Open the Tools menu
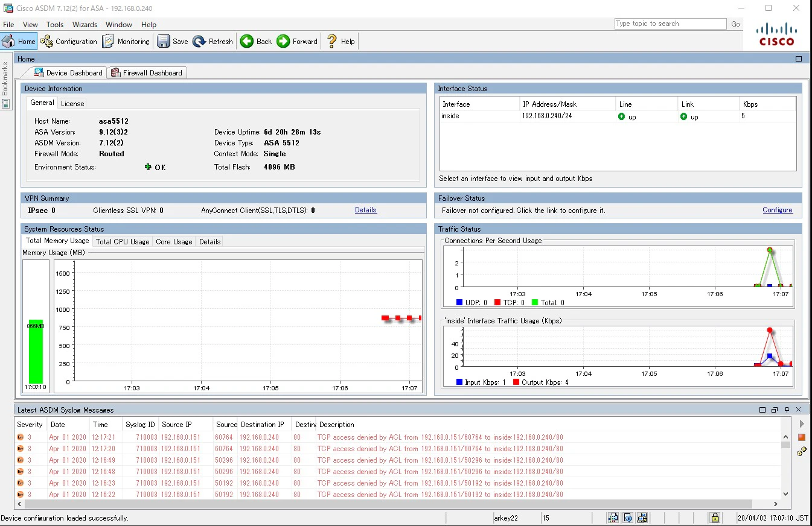 (55, 25)
